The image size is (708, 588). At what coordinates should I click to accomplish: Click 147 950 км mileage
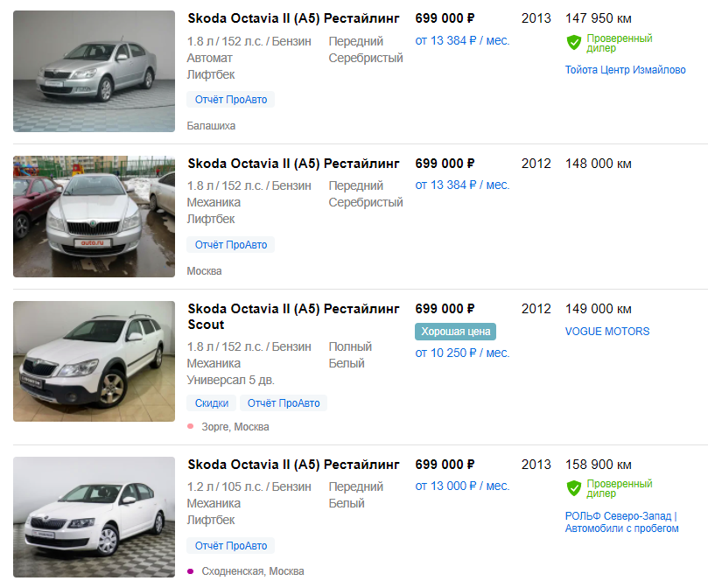[x=599, y=18]
